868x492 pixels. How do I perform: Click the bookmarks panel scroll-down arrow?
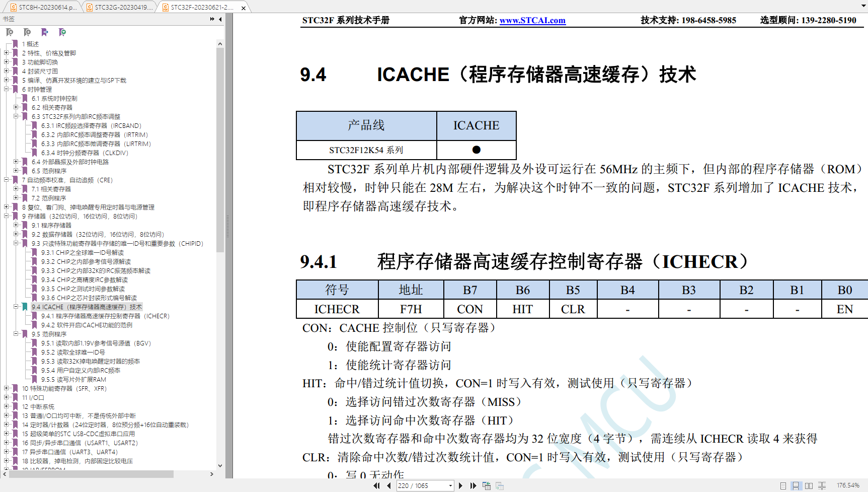click(x=220, y=466)
